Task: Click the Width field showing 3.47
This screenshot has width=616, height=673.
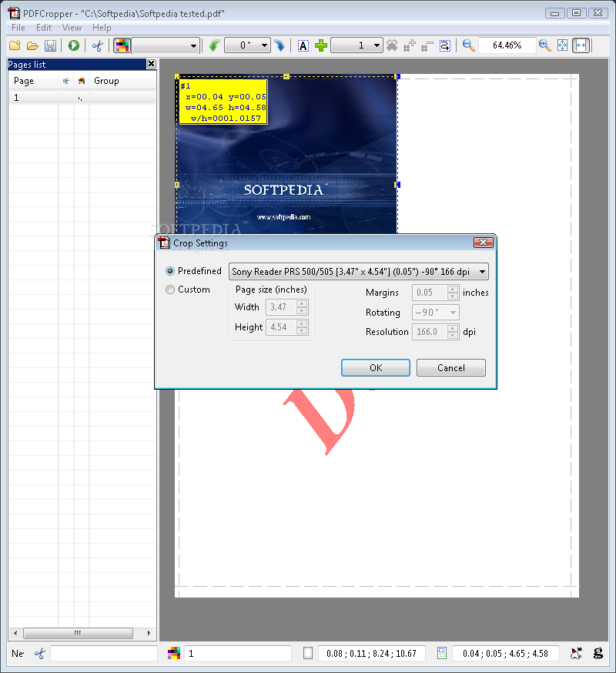Action: 281,307
